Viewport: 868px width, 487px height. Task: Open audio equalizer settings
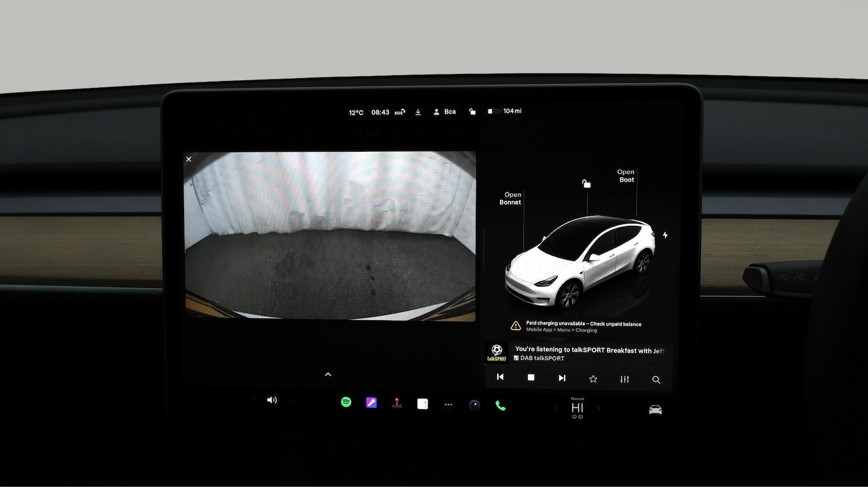[x=624, y=379]
